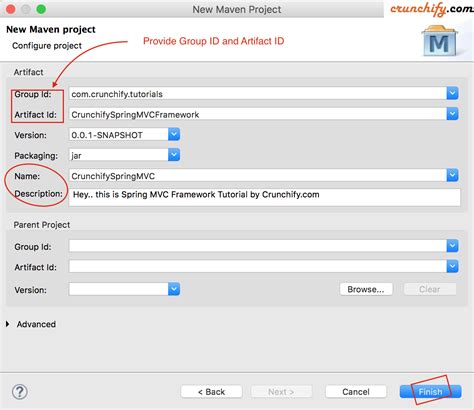Focus the Group Id field containing com.crunchify.tutorials

(x=257, y=94)
